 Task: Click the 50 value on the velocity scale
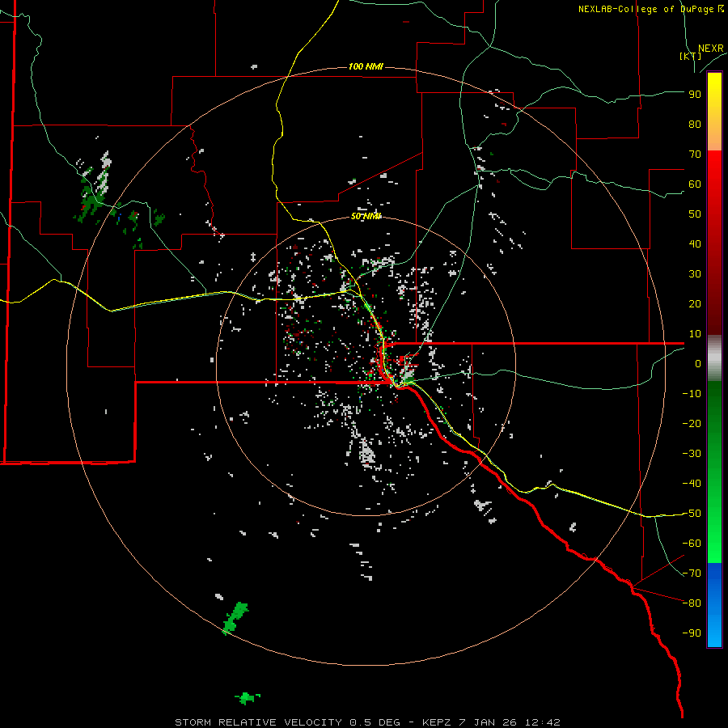click(695, 214)
